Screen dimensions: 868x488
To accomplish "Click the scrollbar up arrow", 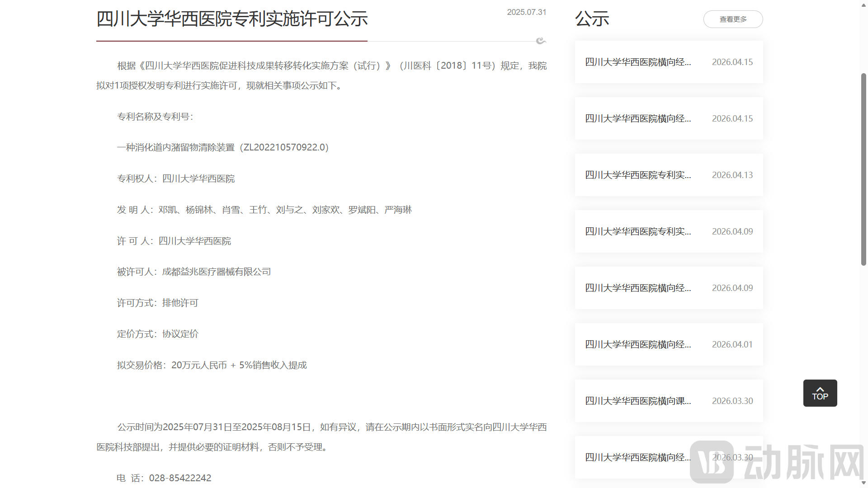I will pyautogui.click(x=863, y=5).
